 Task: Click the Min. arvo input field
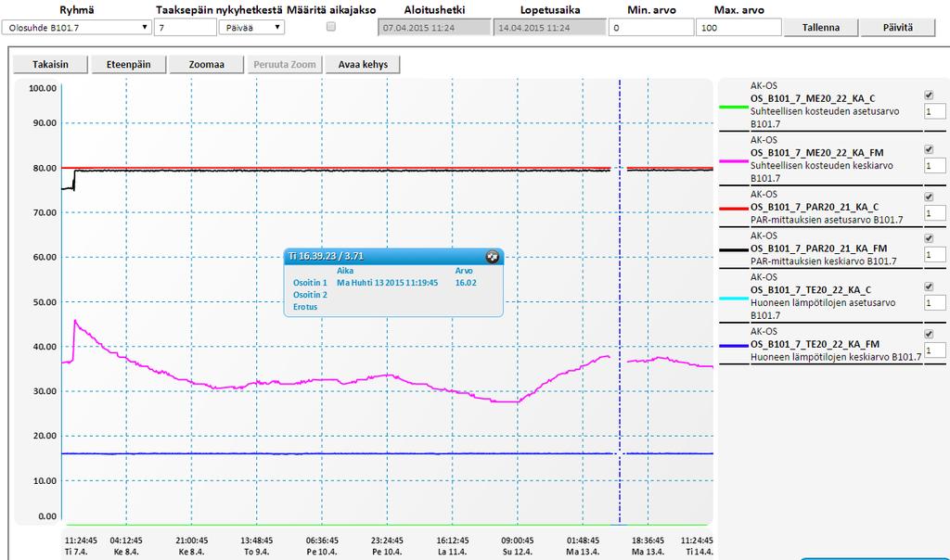point(650,27)
